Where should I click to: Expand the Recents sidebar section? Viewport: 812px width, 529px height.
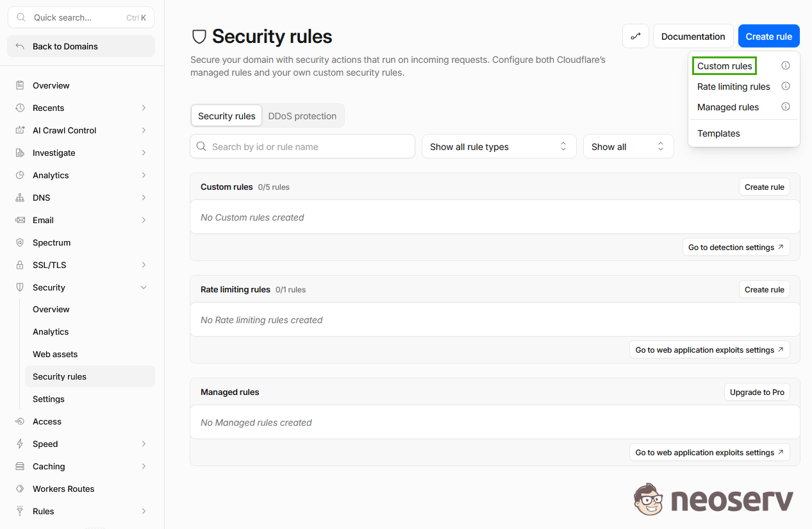click(144, 108)
